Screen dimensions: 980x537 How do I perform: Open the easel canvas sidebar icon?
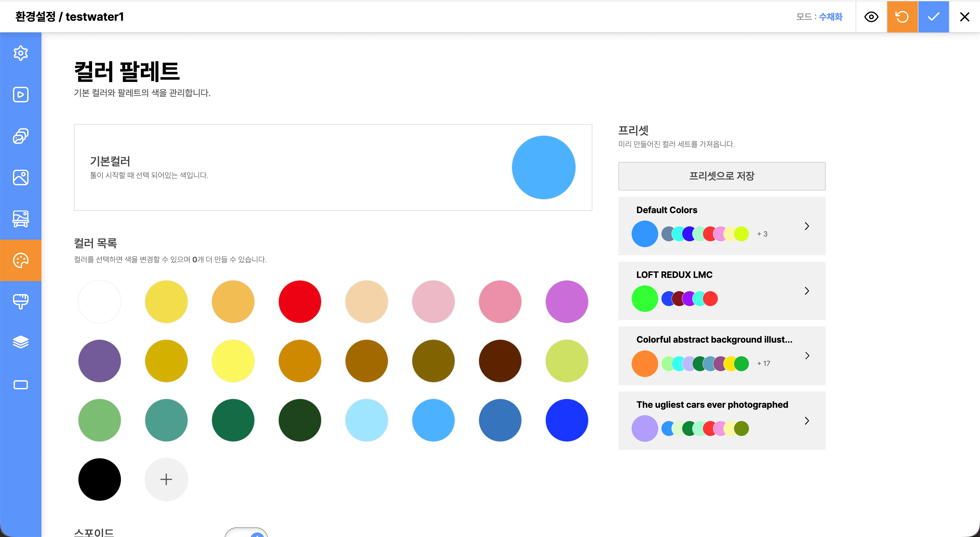pyautogui.click(x=20, y=219)
